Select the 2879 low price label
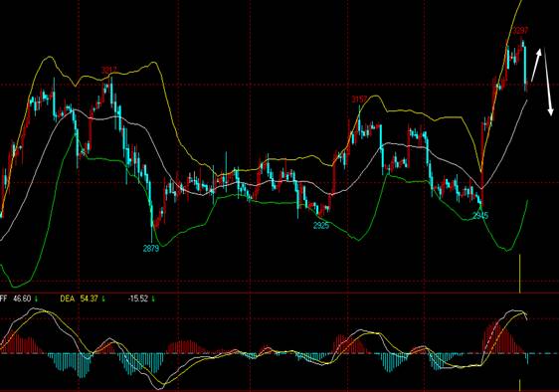Viewport: 559px width, 392px height. click(151, 249)
